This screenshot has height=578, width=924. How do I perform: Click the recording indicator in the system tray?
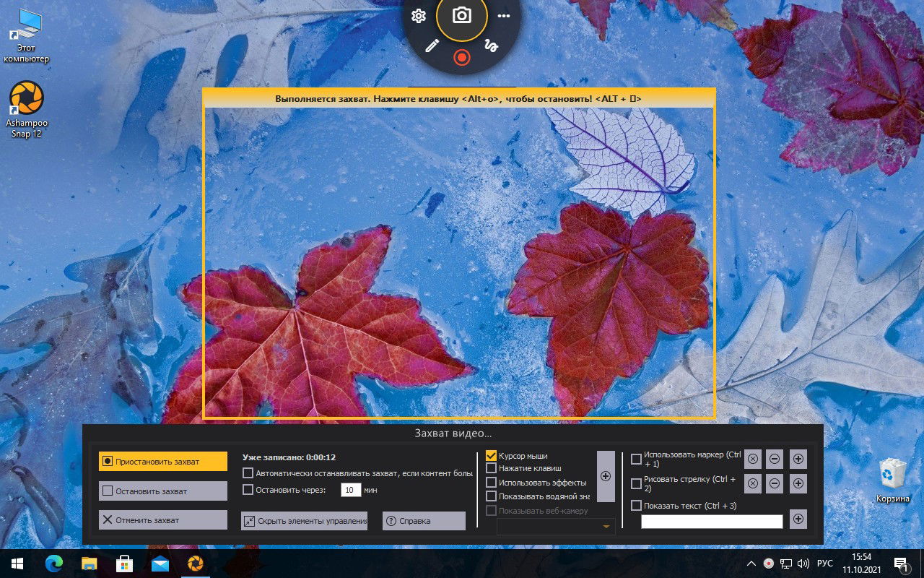pos(769,564)
